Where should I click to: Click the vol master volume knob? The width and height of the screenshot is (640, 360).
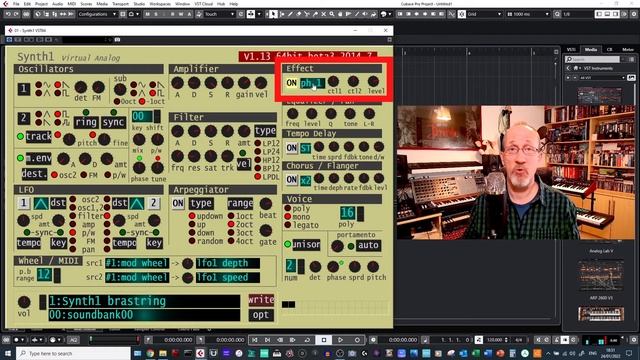coord(24,302)
